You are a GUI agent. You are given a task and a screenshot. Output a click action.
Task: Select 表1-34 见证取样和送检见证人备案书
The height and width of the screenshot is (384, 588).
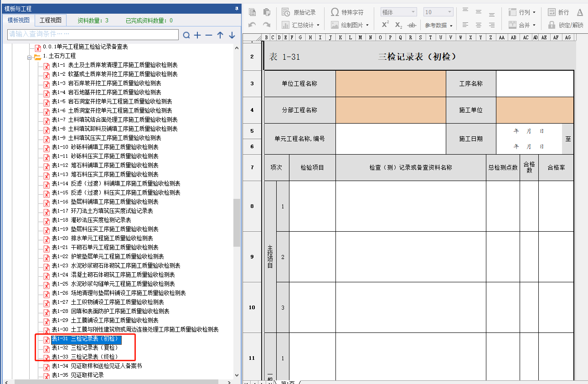tap(97, 366)
